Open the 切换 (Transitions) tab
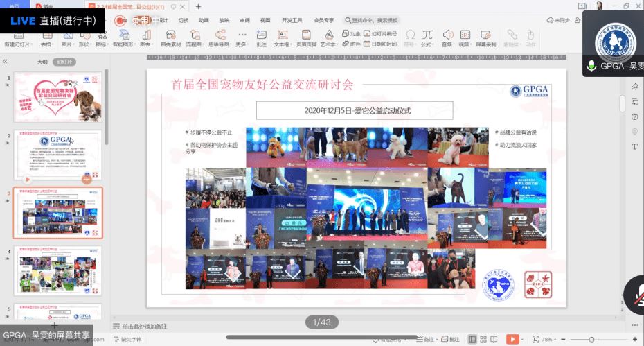This screenshot has width=644, height=346. pos(184,20)
